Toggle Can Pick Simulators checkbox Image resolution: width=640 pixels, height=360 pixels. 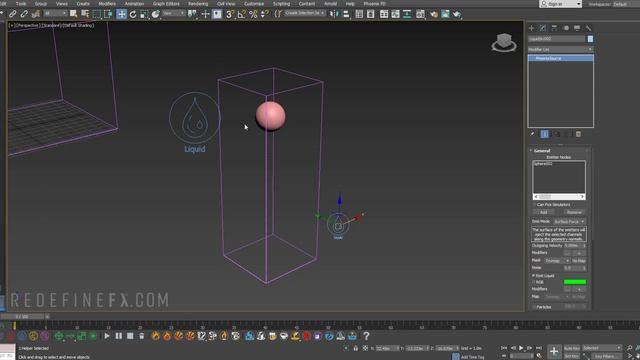click(x=534, y=204)
